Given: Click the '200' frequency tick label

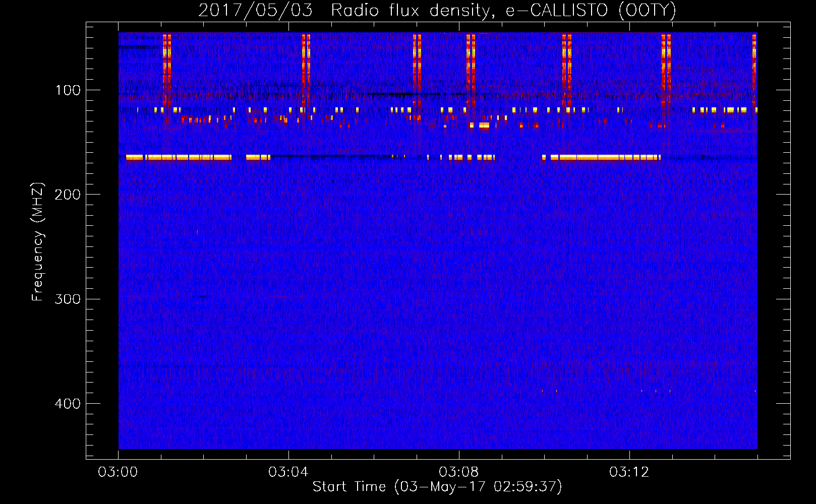Looking at the screenshot, I should point(68,195).
